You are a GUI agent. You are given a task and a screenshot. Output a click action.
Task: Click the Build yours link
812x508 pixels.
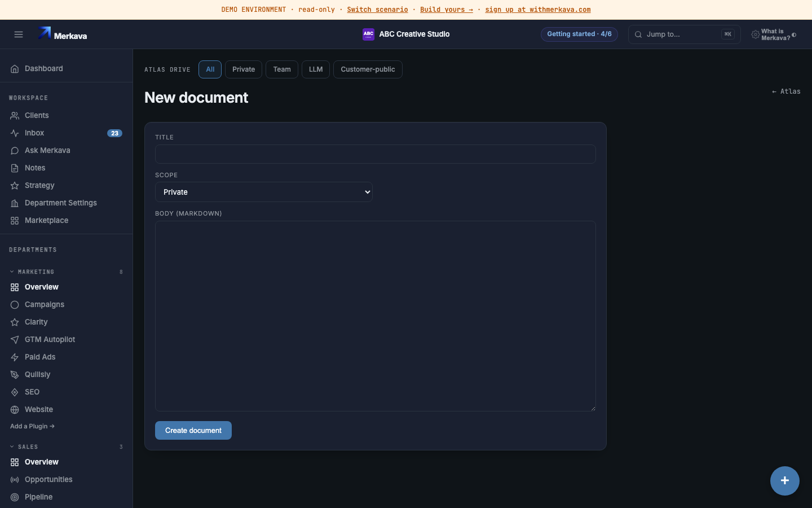[x=447, y=10]
